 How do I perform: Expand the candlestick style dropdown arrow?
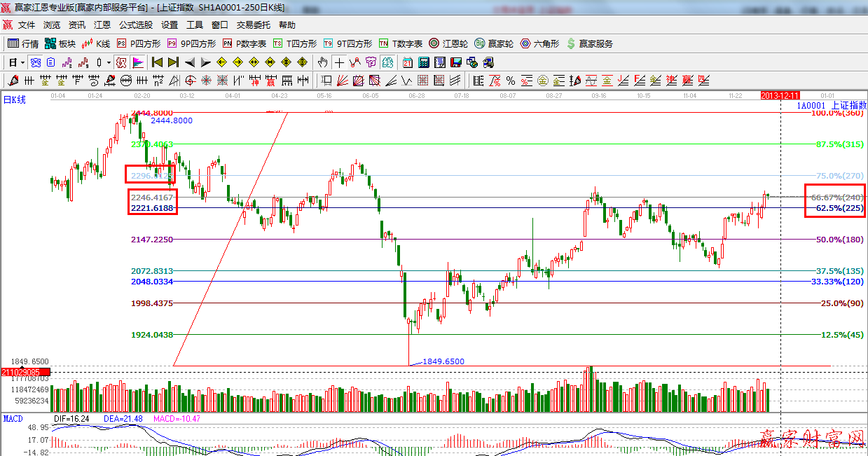click(x=109, y=62)
